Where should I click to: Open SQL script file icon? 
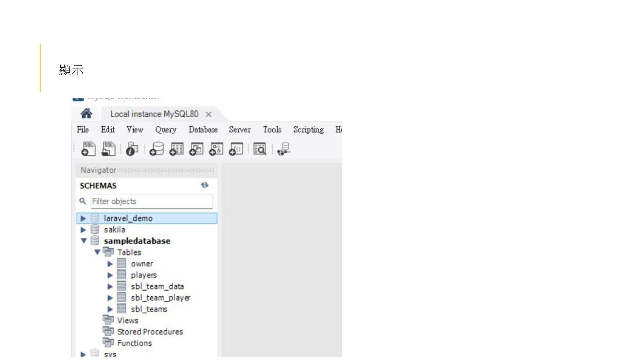pyautogui.click(x=108, y=149)
